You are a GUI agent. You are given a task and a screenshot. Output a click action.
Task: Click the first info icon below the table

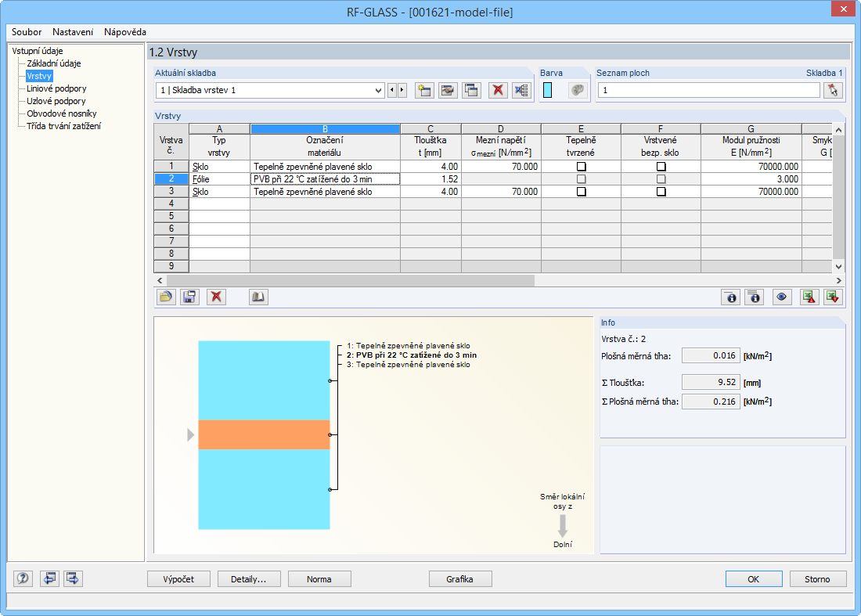tap(731, 297)
